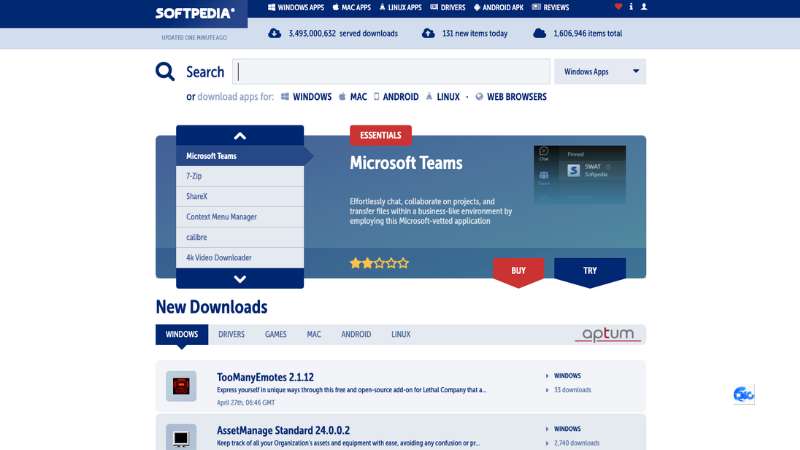Click the served downloads cloud icon
The width and height of the screenshot is (800, 450).
274,33
